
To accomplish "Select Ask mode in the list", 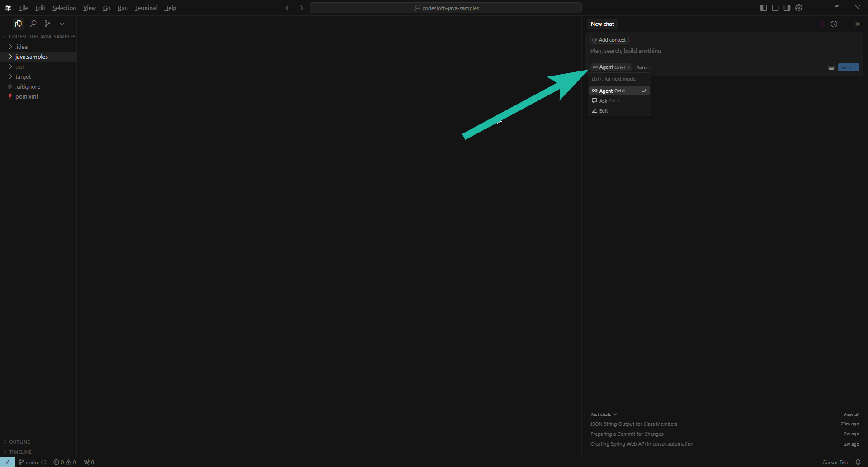I will pyautogui.click(x=619, y=101).
